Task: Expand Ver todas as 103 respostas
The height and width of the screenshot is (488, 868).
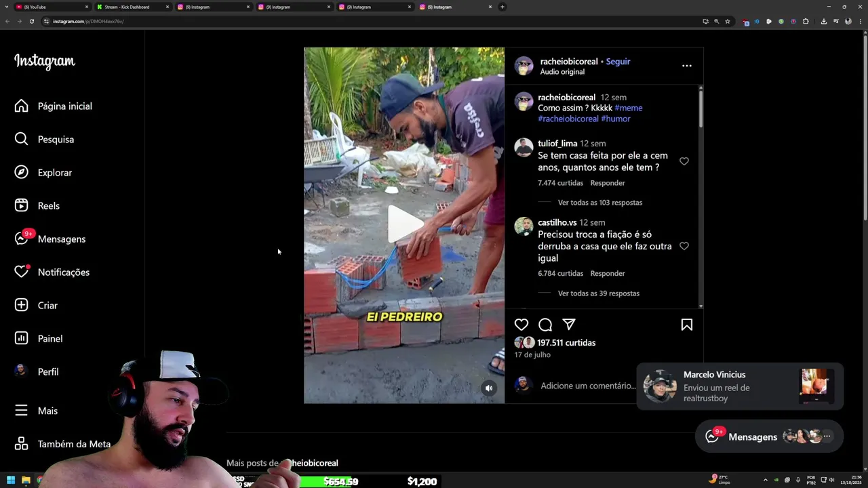Action: [600, 203]
